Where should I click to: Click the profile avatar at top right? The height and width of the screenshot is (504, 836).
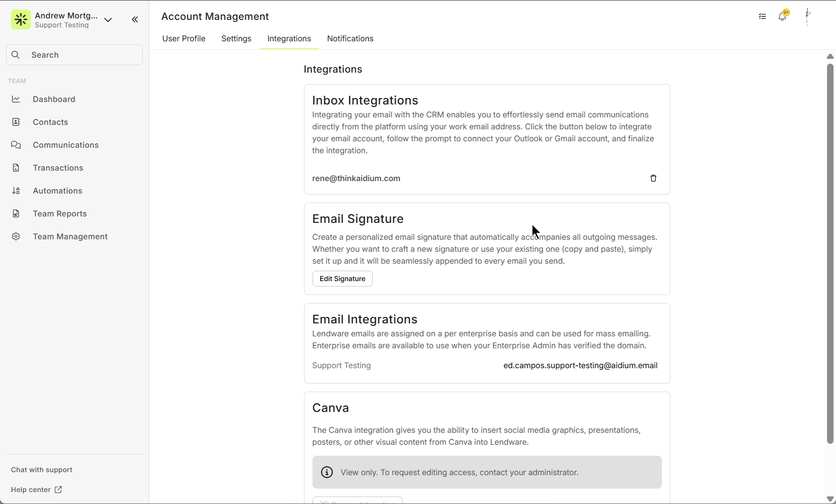pos(808,16)
